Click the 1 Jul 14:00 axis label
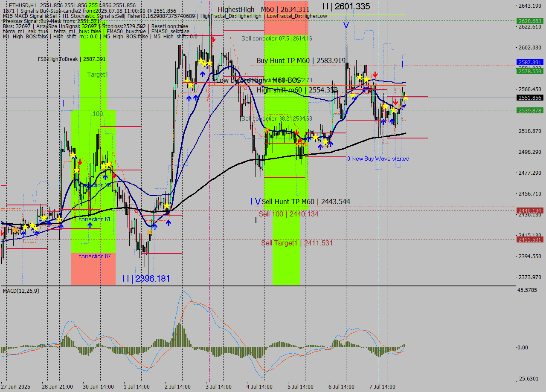Screen dimensions: 546x392 click(138, 386)
